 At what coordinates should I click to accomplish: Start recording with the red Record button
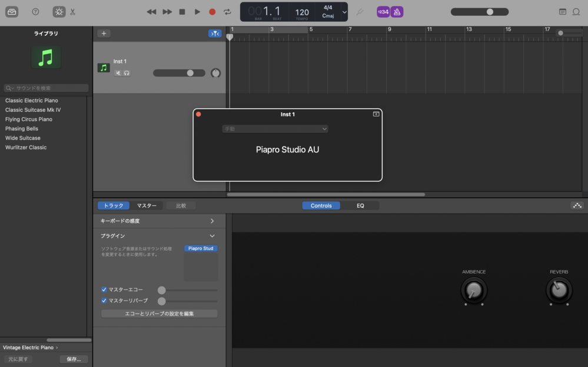212,12
